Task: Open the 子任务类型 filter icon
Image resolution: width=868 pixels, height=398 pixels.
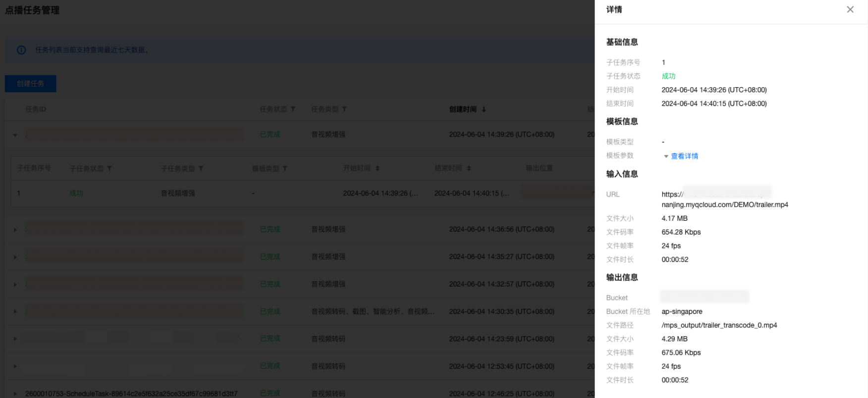Action: coord(201,168)
